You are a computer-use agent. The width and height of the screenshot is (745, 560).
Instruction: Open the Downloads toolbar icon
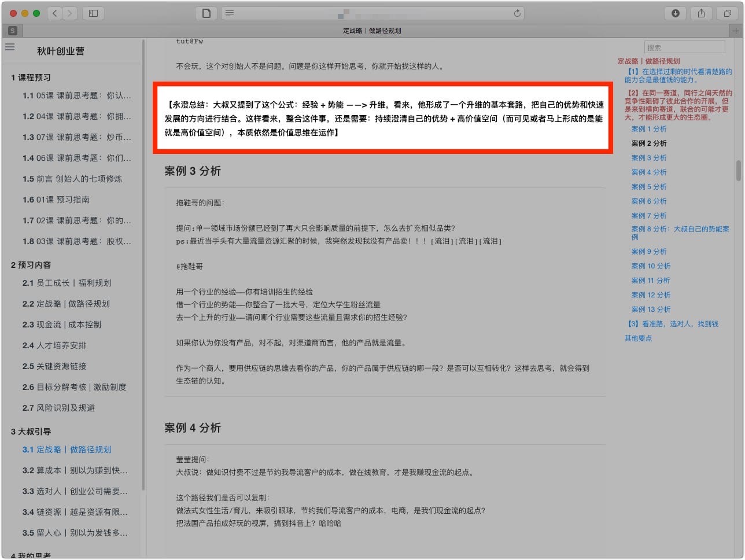click(675, 13)
